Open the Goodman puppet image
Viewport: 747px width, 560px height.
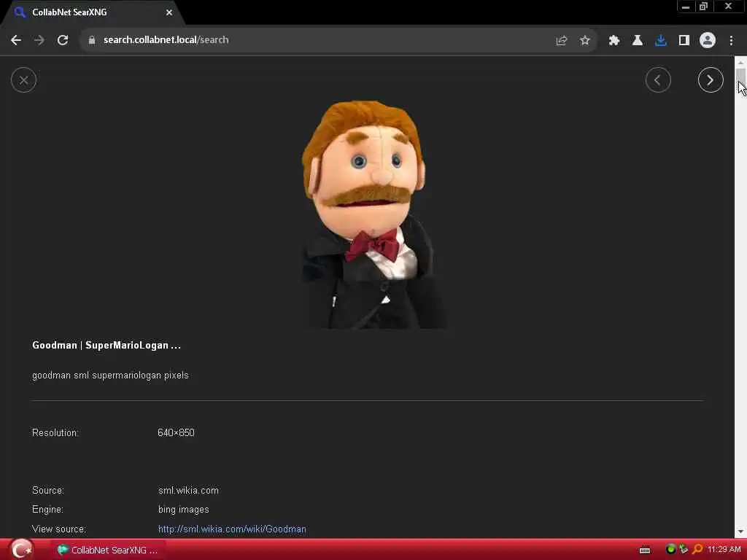pyautogui.click(x=374, y=214)
